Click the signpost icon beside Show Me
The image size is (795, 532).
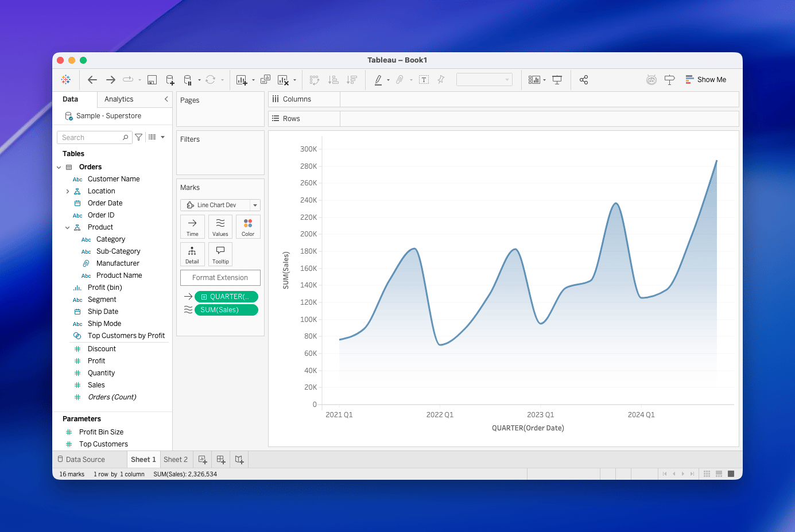(669, 80)
